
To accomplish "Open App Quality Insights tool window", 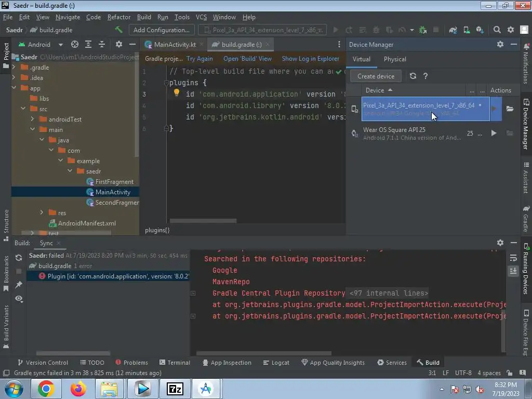I will [x=333, y=363].
